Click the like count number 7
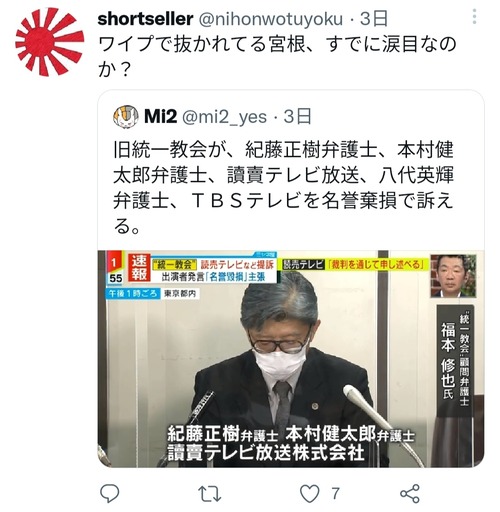Image resolution: width=500 pixels, height=512 pixels. point(335,493)
